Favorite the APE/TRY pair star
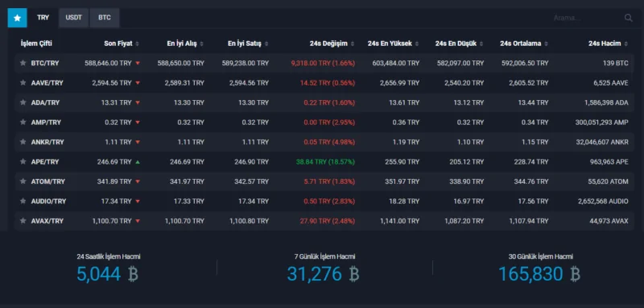This screenshot has width=644, height=308. [23, 162]
